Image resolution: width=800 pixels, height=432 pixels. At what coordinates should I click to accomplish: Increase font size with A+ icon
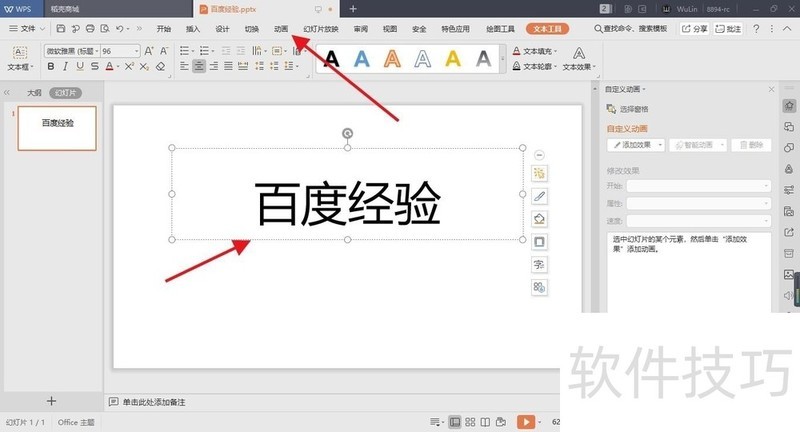[149, 51]
